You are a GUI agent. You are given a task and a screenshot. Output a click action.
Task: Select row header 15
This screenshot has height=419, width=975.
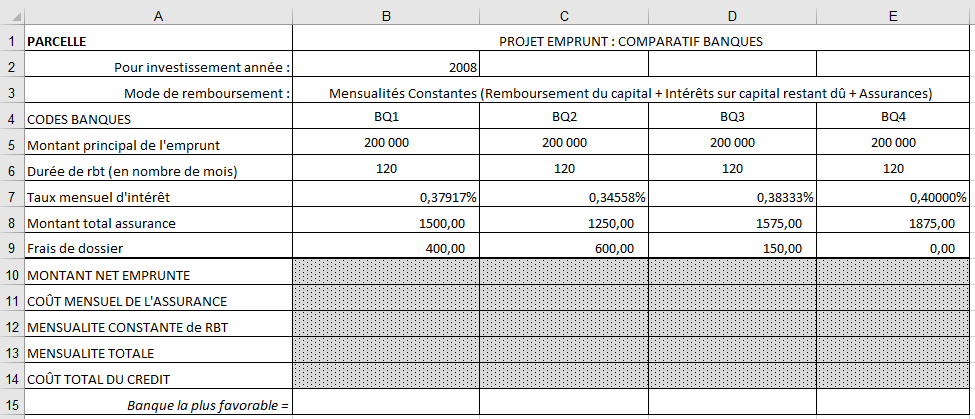tap(11, 404)
